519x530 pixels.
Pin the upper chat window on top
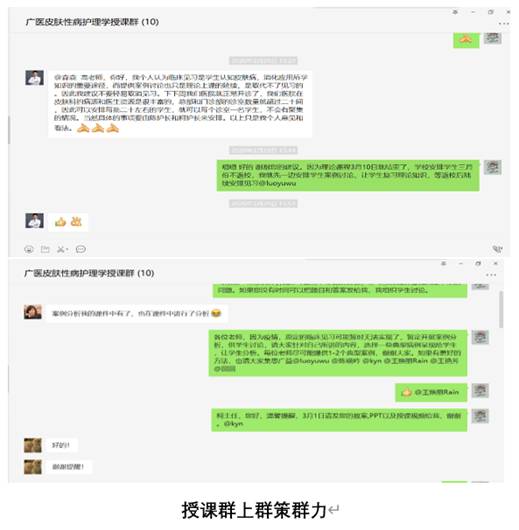click(x=455, y=12)
